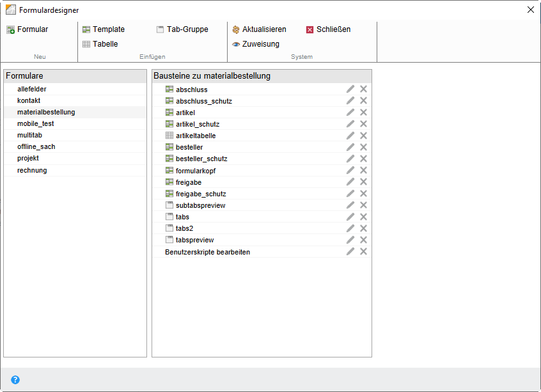Image resolution: width=541 pixels, height=392 pixels.
Task: Delete the abschluss_schutz building block
Action: [x=363, y=100]
